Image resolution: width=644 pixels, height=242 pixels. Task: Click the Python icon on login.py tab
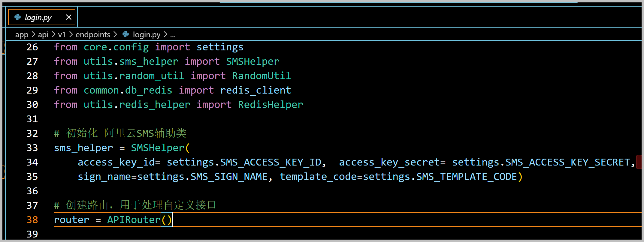pyautogui.click(x=18, y=17)
